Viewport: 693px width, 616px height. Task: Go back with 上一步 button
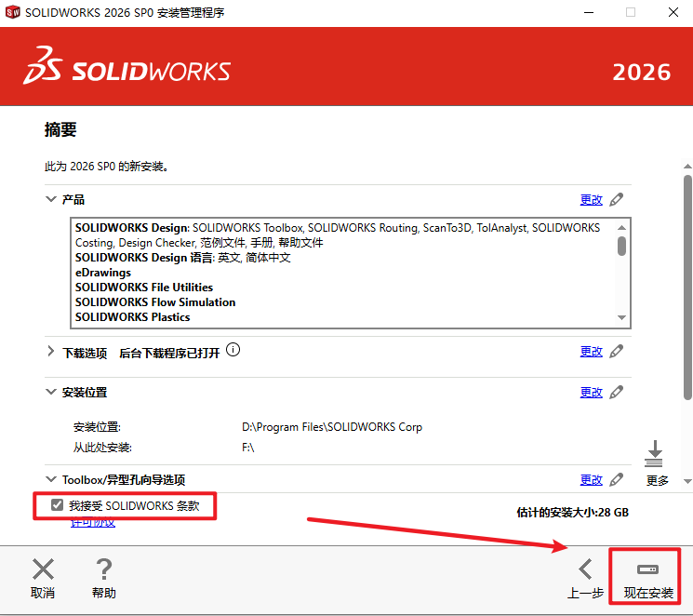click(x=585, y=578)
